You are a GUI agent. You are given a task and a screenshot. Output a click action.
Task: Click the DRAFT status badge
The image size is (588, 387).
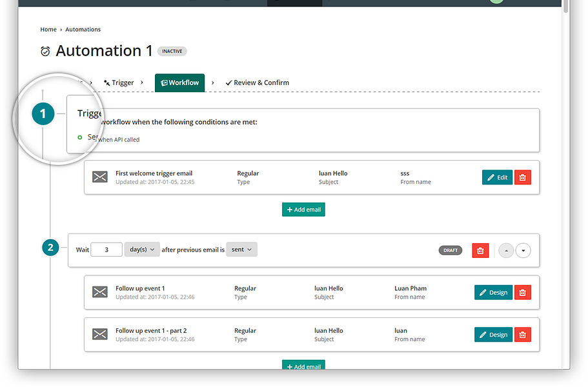pos(451,250)
